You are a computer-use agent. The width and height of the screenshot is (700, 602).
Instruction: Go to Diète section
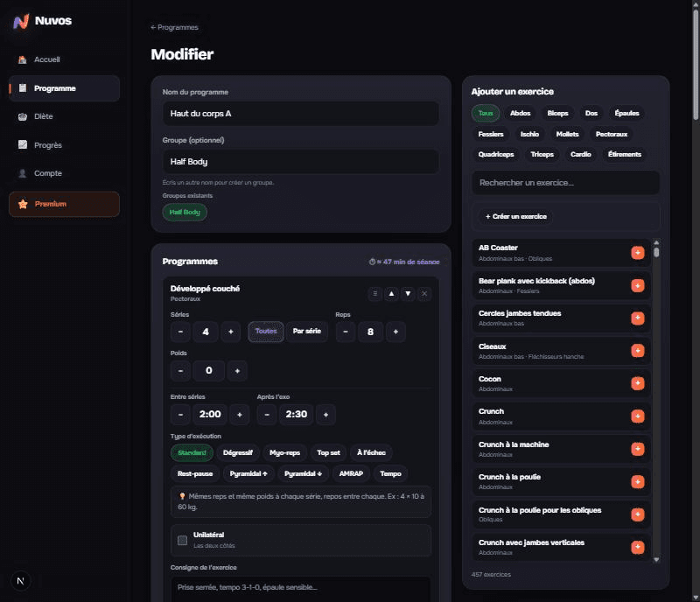[64, 116]
